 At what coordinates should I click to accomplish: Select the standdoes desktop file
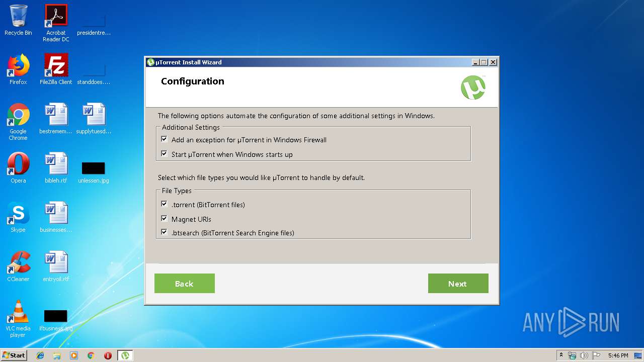(94, 73)
